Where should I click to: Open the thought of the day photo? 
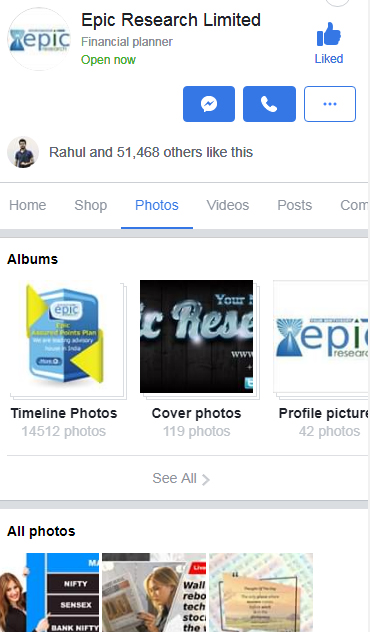pos(261,592)
